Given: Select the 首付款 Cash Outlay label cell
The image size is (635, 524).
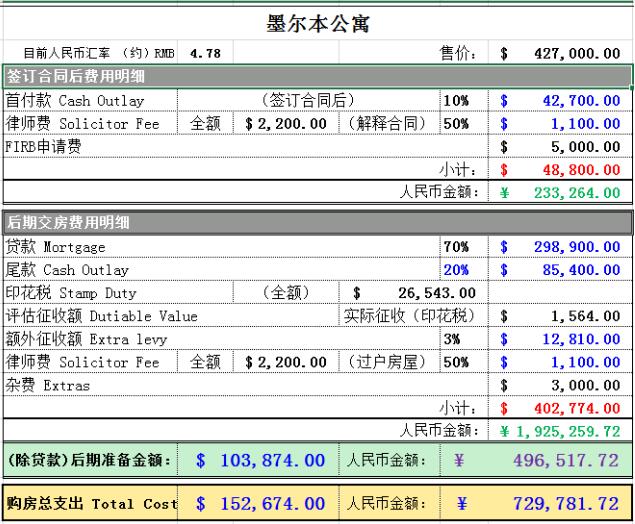Looking at the screenshot, I should 76,100.
